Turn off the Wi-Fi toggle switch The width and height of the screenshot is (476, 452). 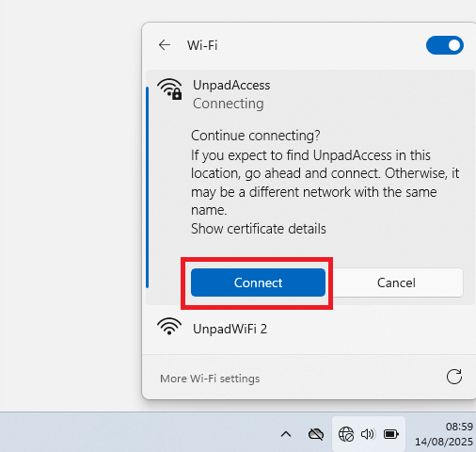point(444,45)
